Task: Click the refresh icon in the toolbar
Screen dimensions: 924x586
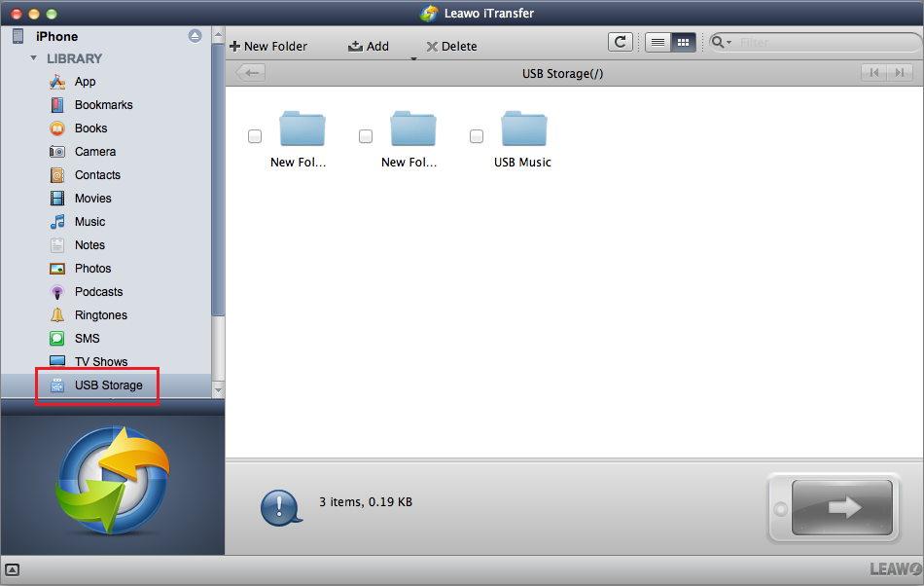Action: [x=620, y=42]
